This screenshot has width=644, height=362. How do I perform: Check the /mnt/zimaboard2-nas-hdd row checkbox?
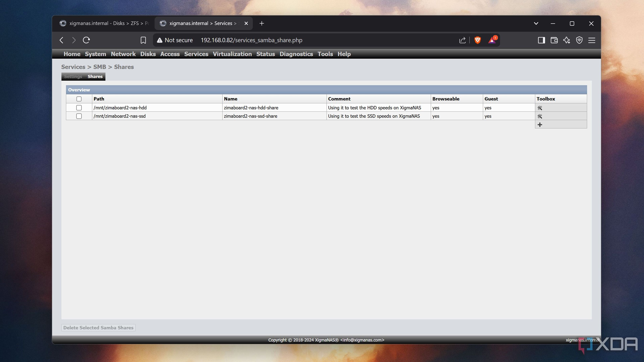79,108
